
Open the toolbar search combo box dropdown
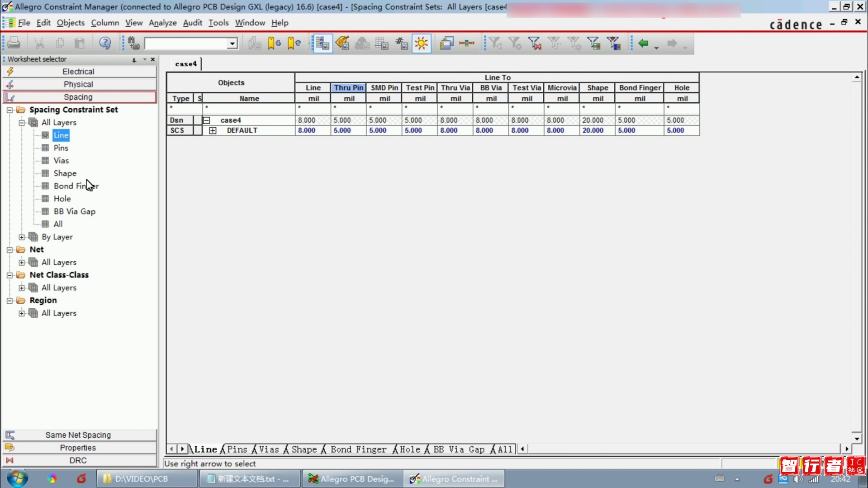coord(232,43)
